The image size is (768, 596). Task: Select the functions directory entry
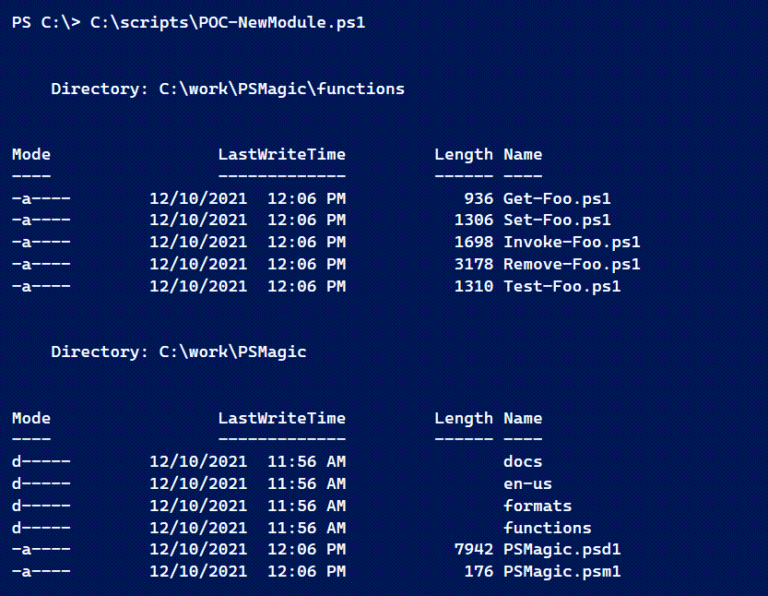coord(547,527)
